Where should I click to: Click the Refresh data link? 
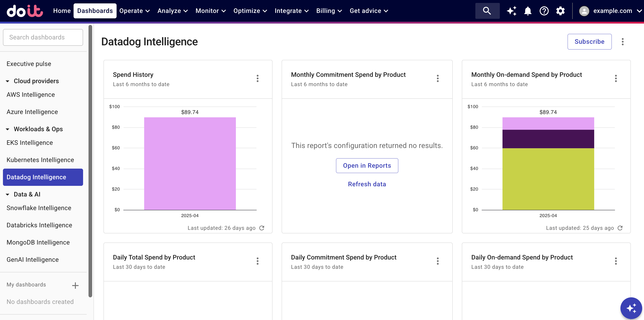click(x=367, y=184)
